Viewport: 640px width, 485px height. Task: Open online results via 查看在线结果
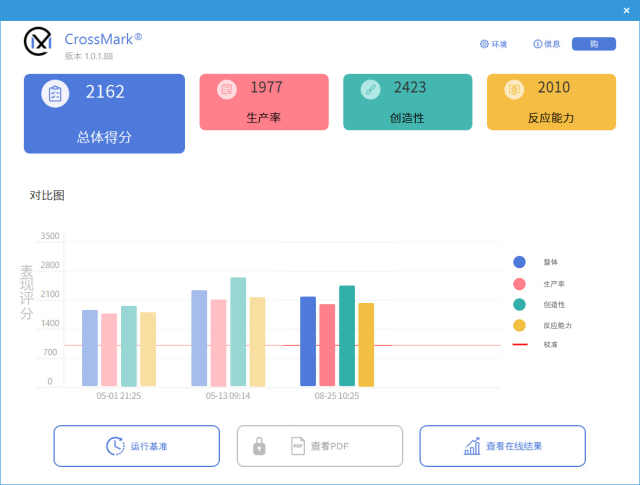click(502, 446)
